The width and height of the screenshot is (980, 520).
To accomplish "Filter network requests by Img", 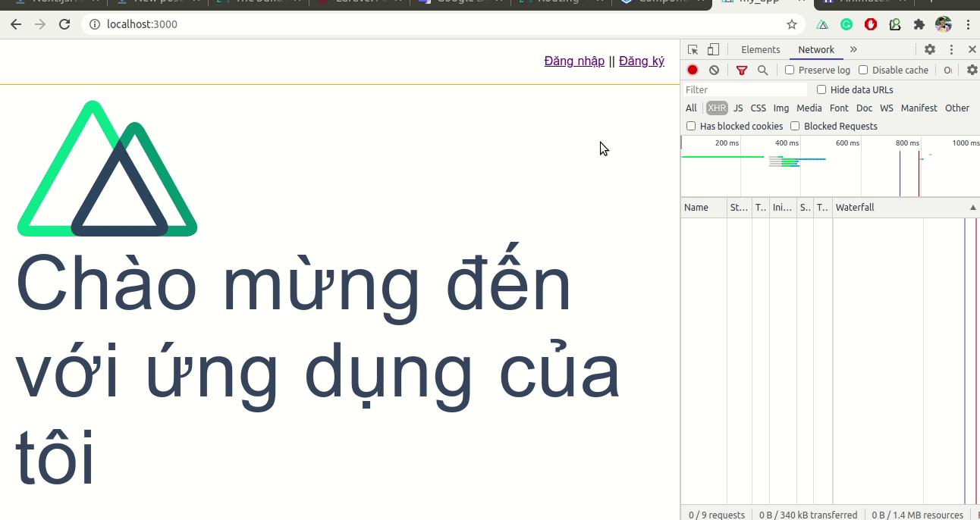I will point(781,108).
